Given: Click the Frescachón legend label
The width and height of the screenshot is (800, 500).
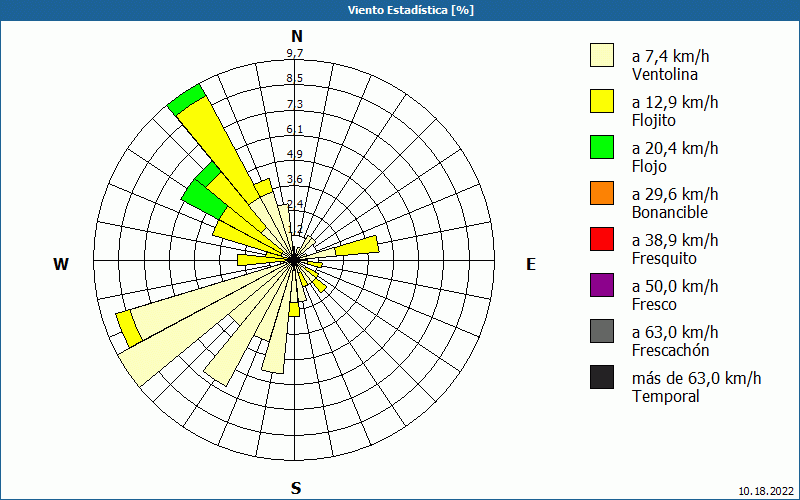Looking at the screenshot, I should [670, 351].
